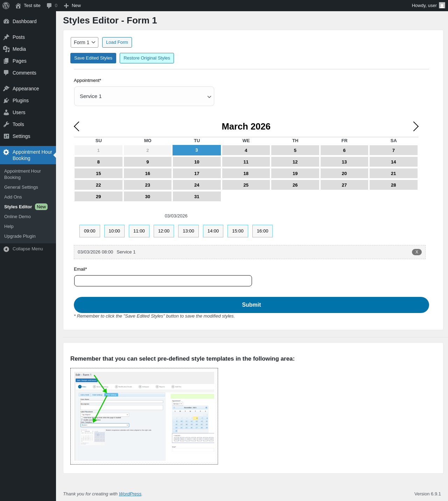Click Save Edited Styles button
448x501 pixels.
[93, 58]
